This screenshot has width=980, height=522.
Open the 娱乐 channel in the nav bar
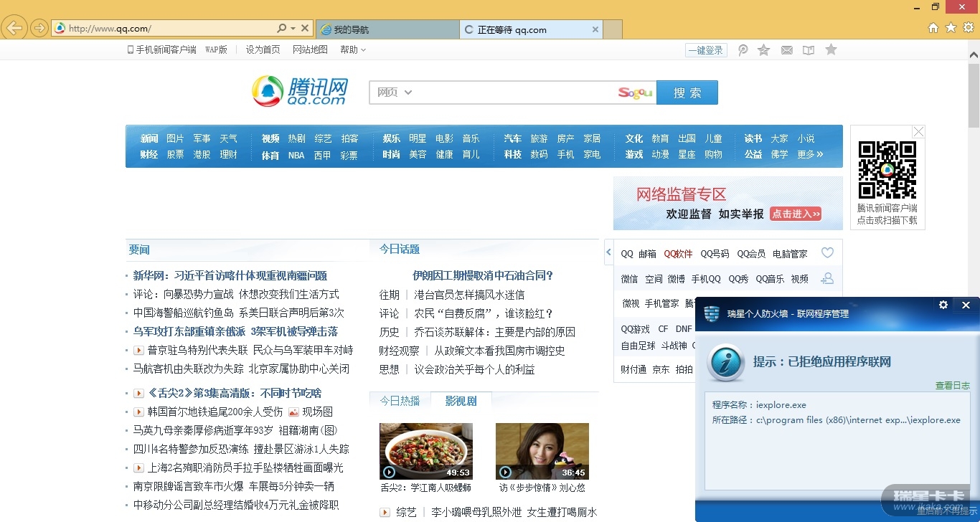point(392,138)
